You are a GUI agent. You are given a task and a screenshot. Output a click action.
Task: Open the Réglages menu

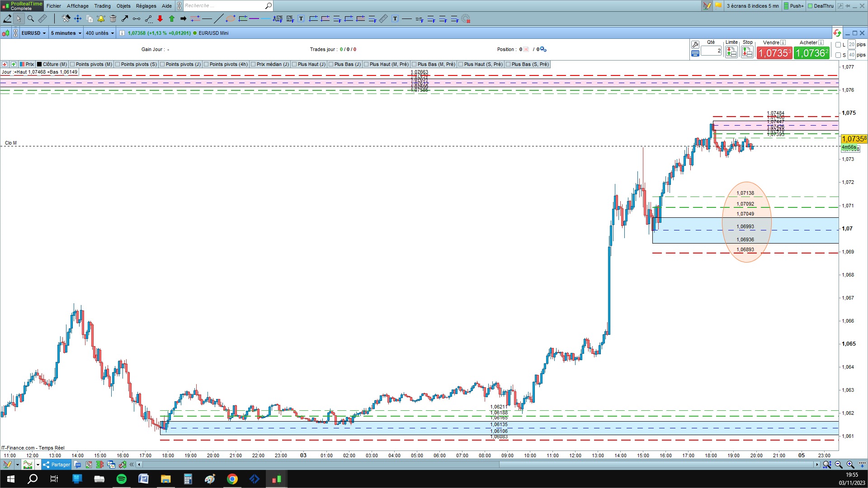click(146, 6)
